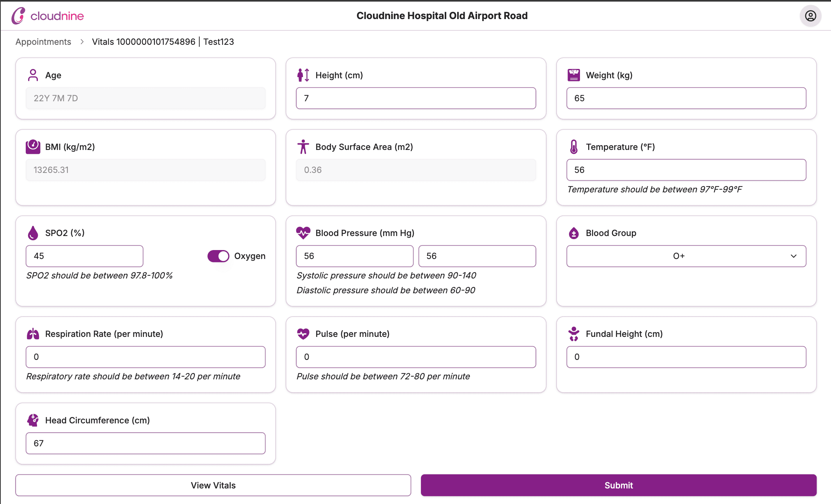This screenshot has height=504, width=831.
Task: Click the systolic blood pressure input field
Action: click(x=354, y=256)
